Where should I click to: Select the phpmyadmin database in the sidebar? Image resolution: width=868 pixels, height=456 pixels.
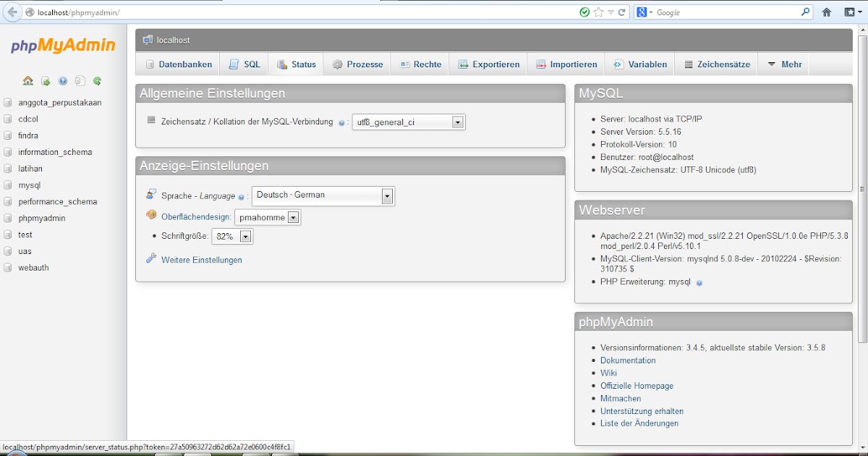(x=41, y=218)
